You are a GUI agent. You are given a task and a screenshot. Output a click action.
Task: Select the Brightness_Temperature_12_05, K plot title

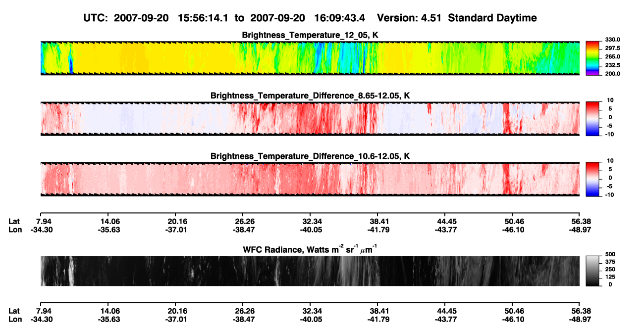click(x=310, y=35)
